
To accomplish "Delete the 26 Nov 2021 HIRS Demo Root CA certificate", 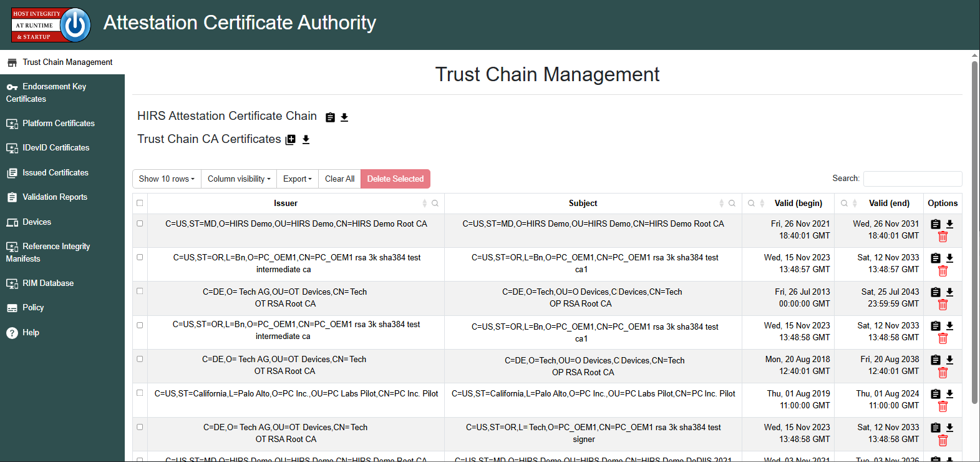I will pos(943,237).
